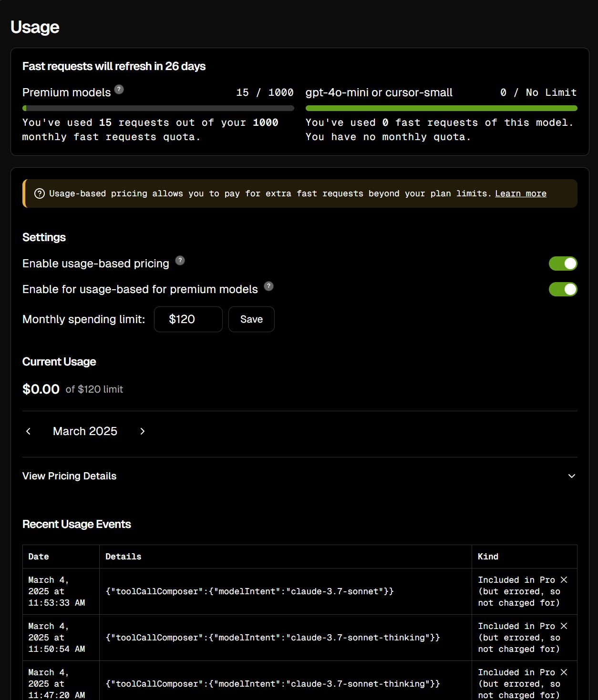The image size is (598, 700).
Task: Click help icon next to Premium models
Action: (119, 89)
